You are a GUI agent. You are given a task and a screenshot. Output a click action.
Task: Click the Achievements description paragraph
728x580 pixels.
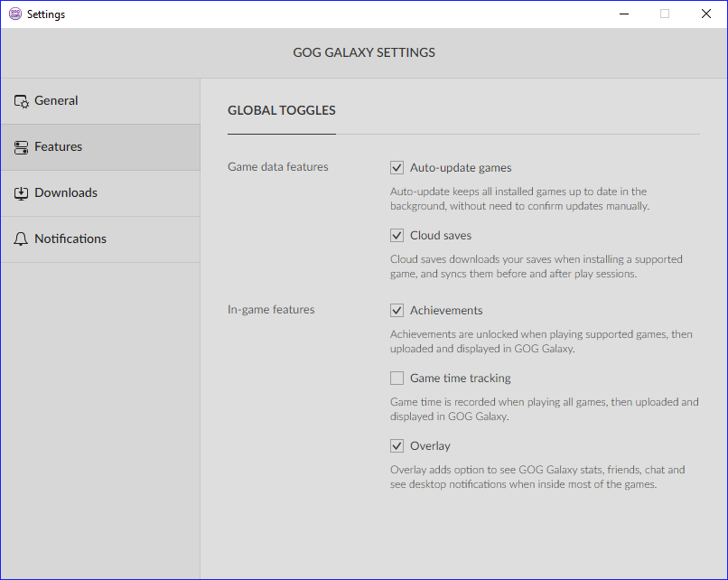coord(541,341)
